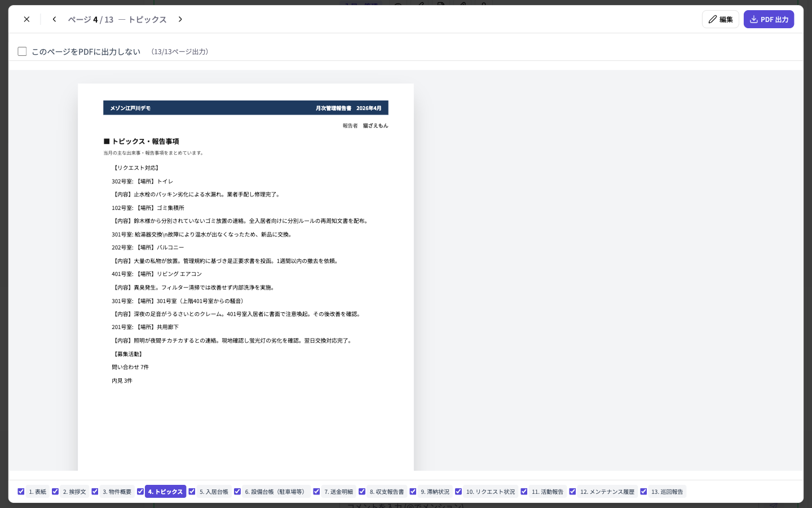Image resolution: width=812 pixels, height=508 pixels.
Task: Open the 7. 送金明細 page tab
Action: click(338, 492)
